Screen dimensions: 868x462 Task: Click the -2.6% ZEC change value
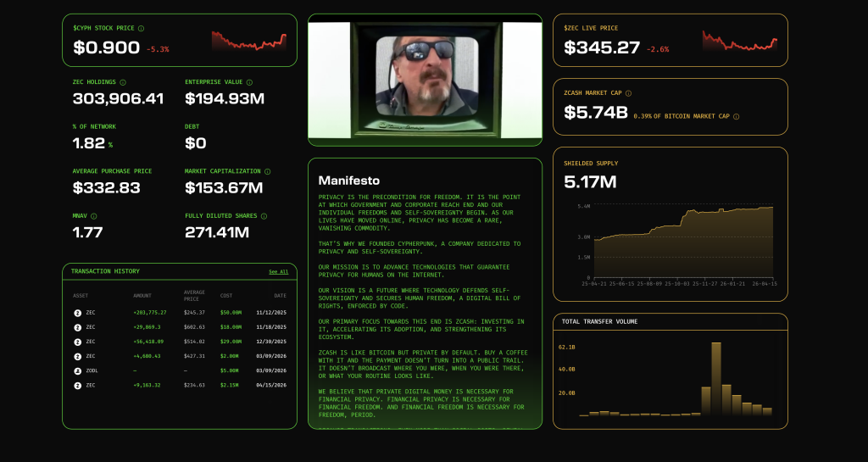[658, 49]
